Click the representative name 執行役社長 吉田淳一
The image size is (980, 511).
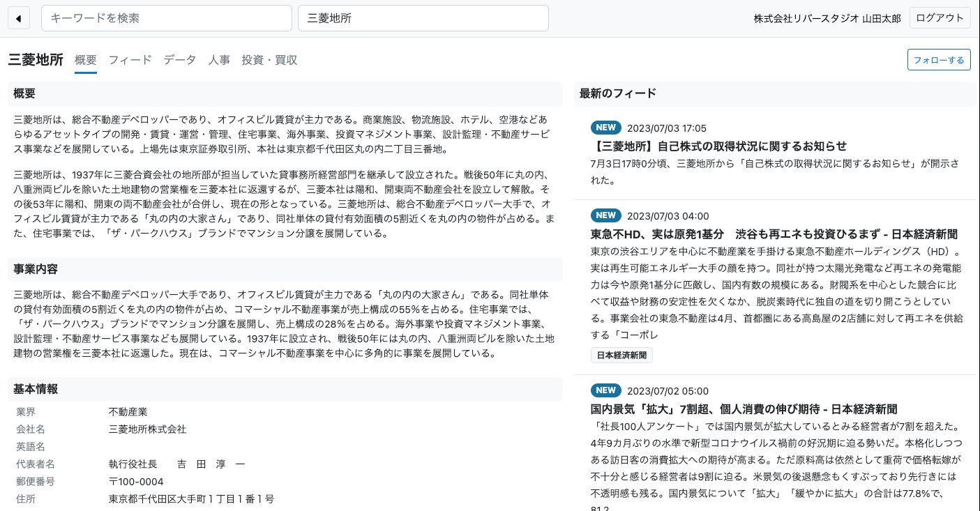click(177, 464)
